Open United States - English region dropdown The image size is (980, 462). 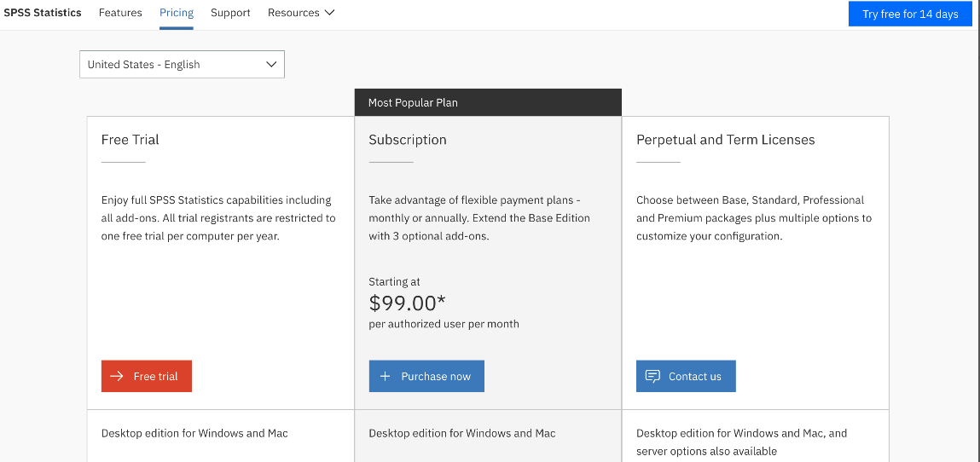[182, 64]
